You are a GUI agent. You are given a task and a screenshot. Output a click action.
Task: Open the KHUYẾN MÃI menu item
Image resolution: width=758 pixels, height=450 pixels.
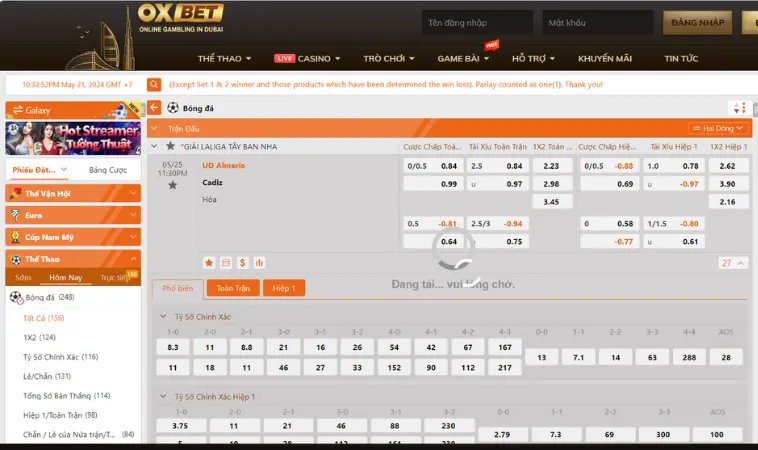click(x=604, y=59)
